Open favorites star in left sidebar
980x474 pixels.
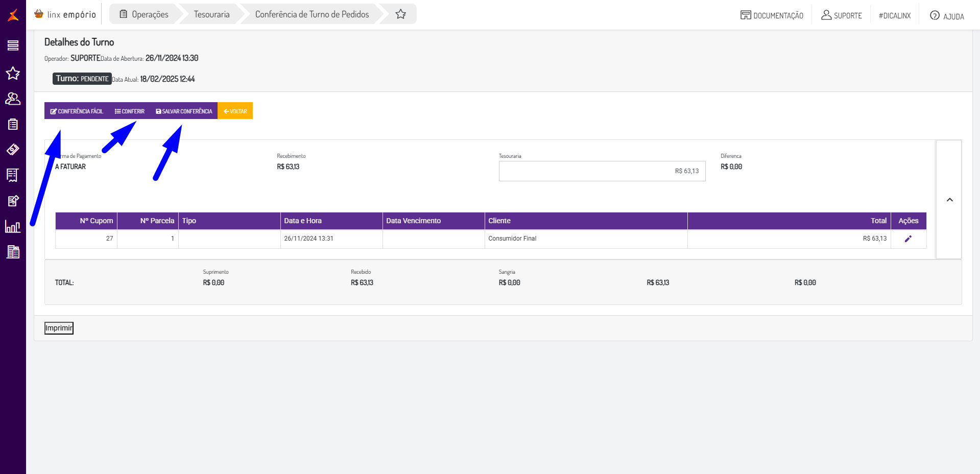(x=13, y=74)
